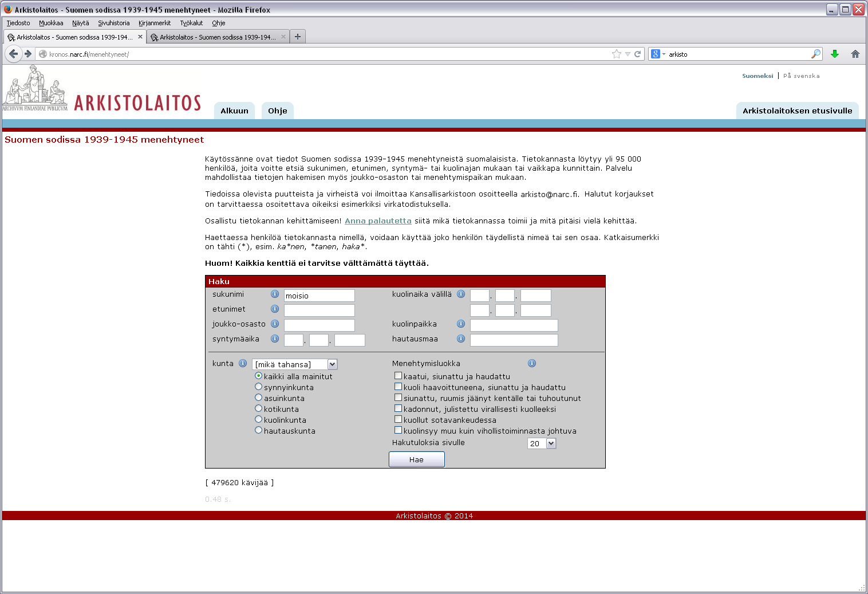Click the joukko-osasto input field
The image size is (868, 594).
pyautogui.click(x=319, y=325)
